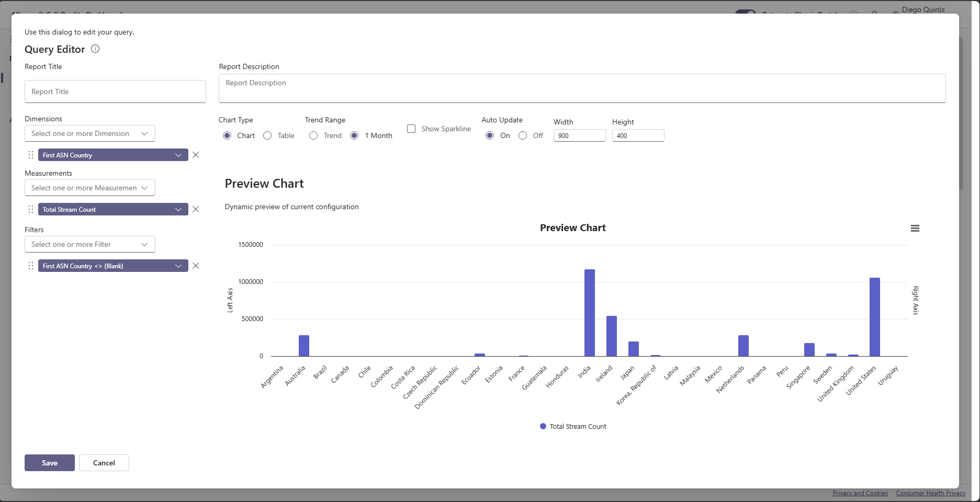This screenshot has height=502, width=980.
Task: Click the 1500000 axis value
Action: pos(251,245)
